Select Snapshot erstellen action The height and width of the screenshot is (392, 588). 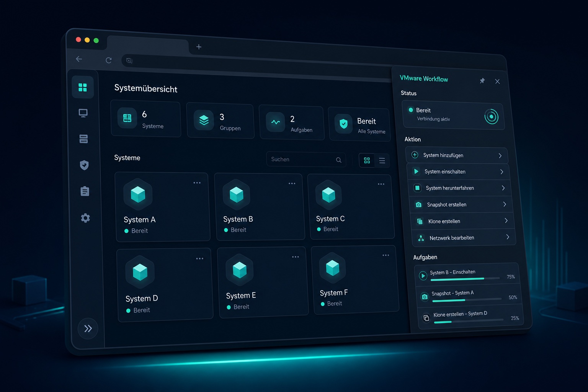(461, 205)
